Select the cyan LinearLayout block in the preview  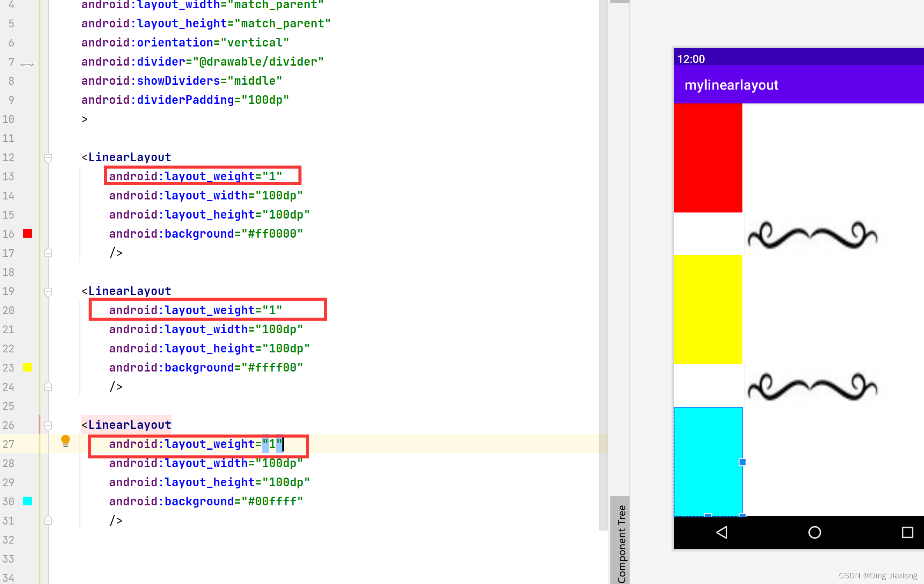click(x=708, y=461)
